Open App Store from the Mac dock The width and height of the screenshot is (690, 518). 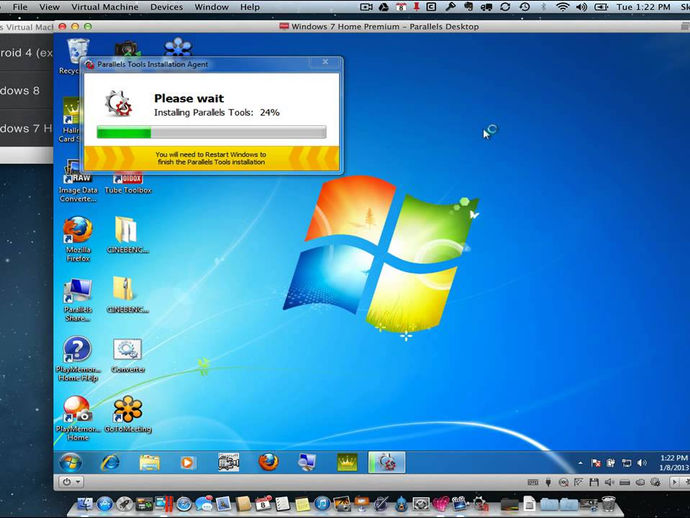(105, 503)
